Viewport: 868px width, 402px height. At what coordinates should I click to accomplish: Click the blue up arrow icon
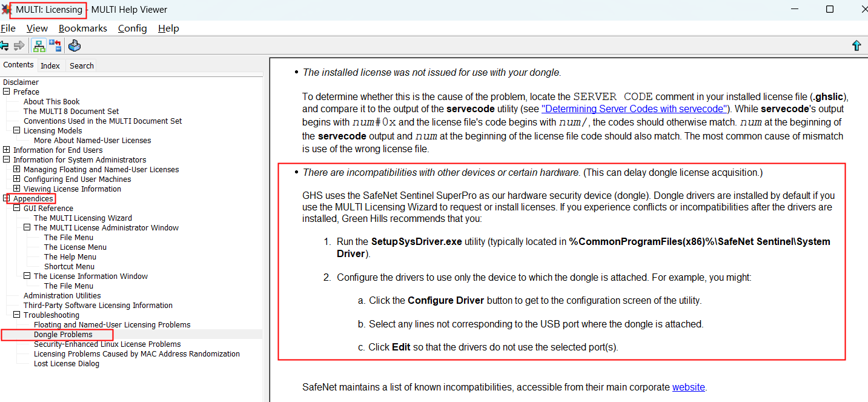(856, 45)
